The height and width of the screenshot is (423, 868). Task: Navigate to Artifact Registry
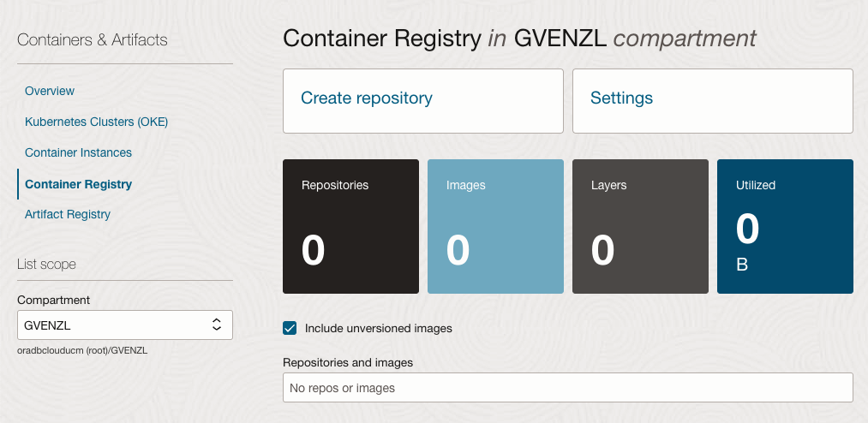[x=68, y=215]
